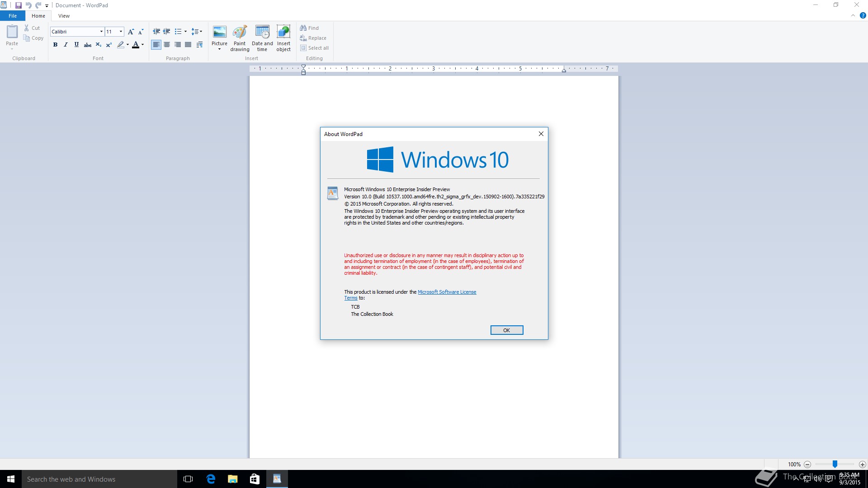Open Microsoft Edge from taskbar
Viewport: 868px width, 488px height.
click(x=211, y=479)
